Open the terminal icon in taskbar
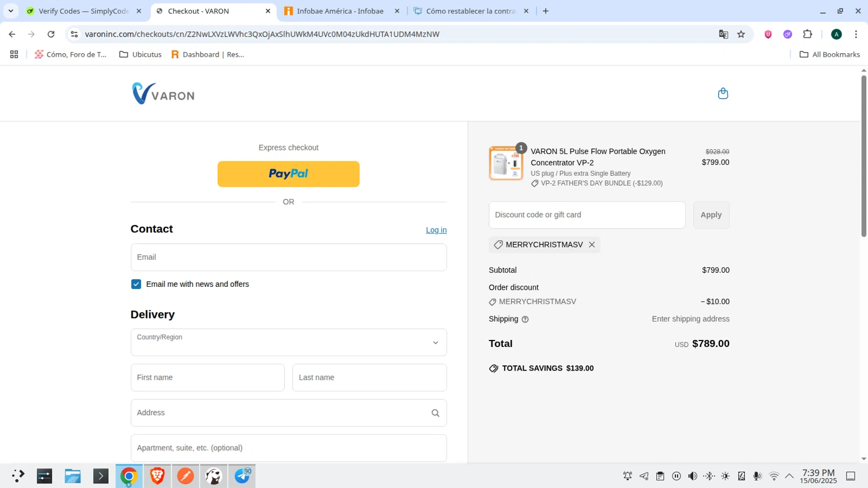This screenshot has width=868, height=488. pos(101,476)
